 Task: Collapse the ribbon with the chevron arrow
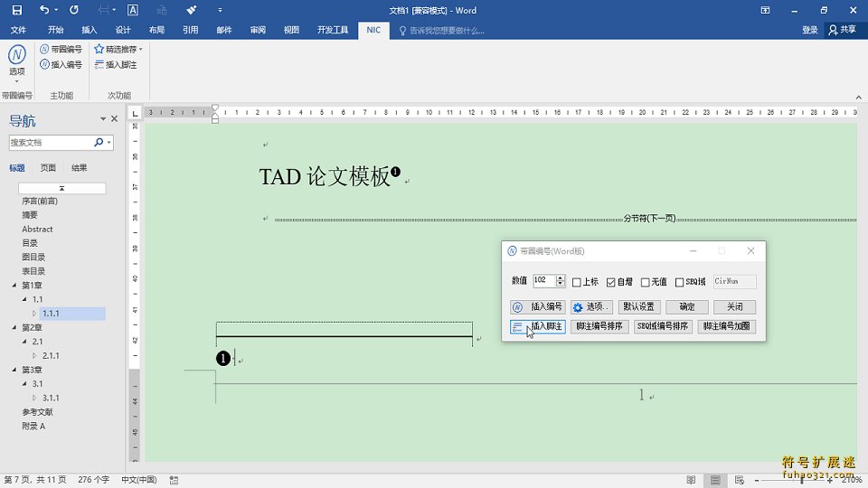(x=858, y=97)
